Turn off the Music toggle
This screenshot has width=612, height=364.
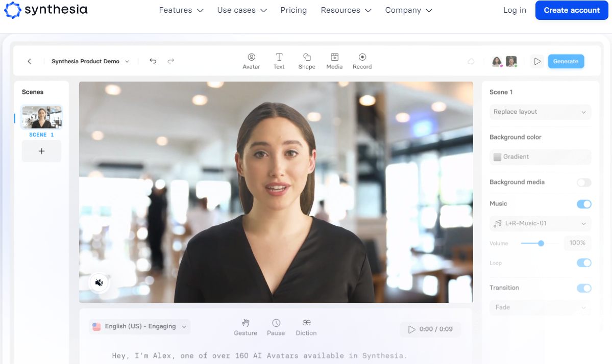[x=583, y=204]
